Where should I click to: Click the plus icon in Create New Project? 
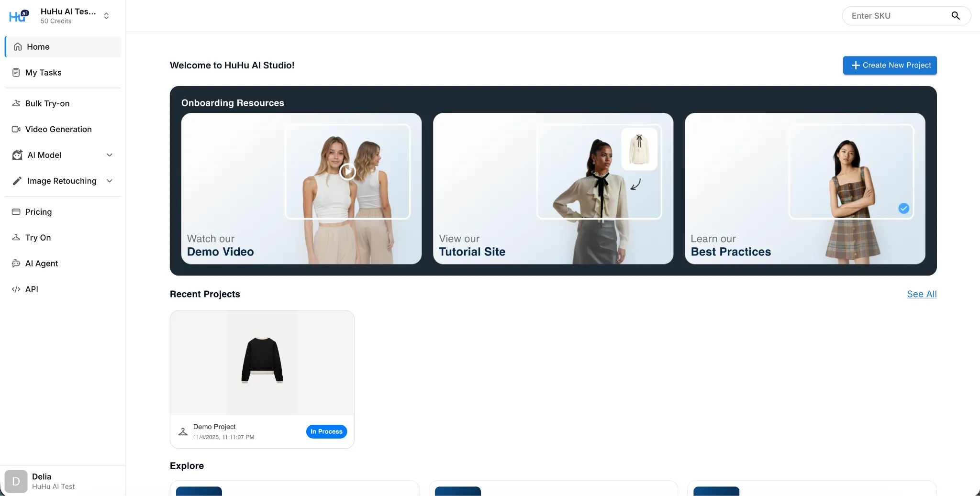[x=856, y=66]
